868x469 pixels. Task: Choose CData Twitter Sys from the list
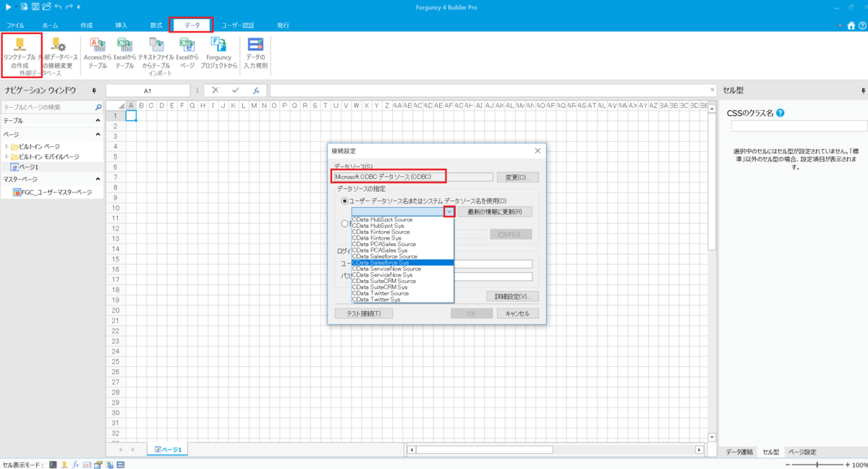(402, 299)
